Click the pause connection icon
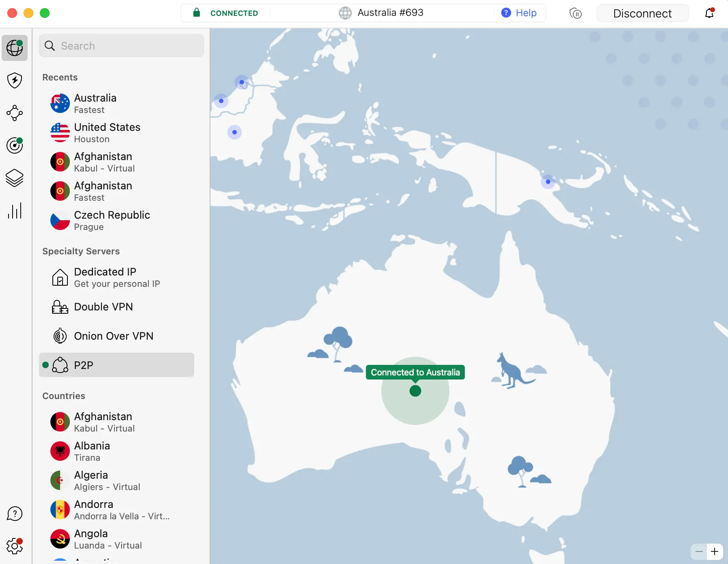 576,13
